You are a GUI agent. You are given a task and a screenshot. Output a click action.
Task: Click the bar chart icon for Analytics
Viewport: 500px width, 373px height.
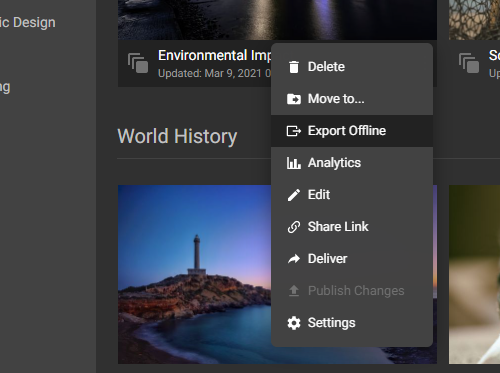(294, 163)
